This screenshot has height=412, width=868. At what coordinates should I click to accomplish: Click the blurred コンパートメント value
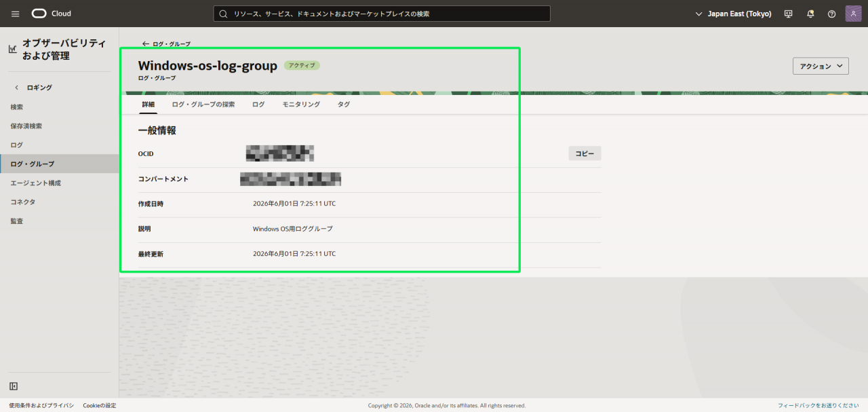[290, 179]
